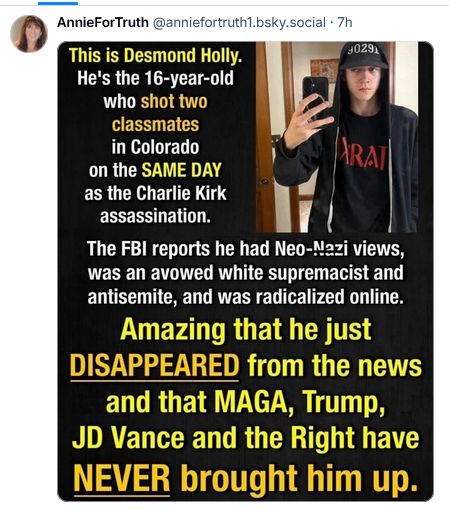Viewport: 449px width, 510px height.
Task: Click the 'as the Charlie Kirk' text line
Action: pyautogui.click(x=155, y=193)
